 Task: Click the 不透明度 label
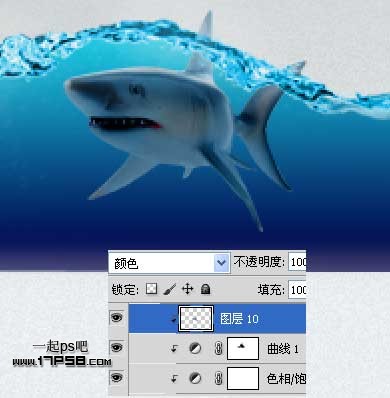tap(259, 262)
